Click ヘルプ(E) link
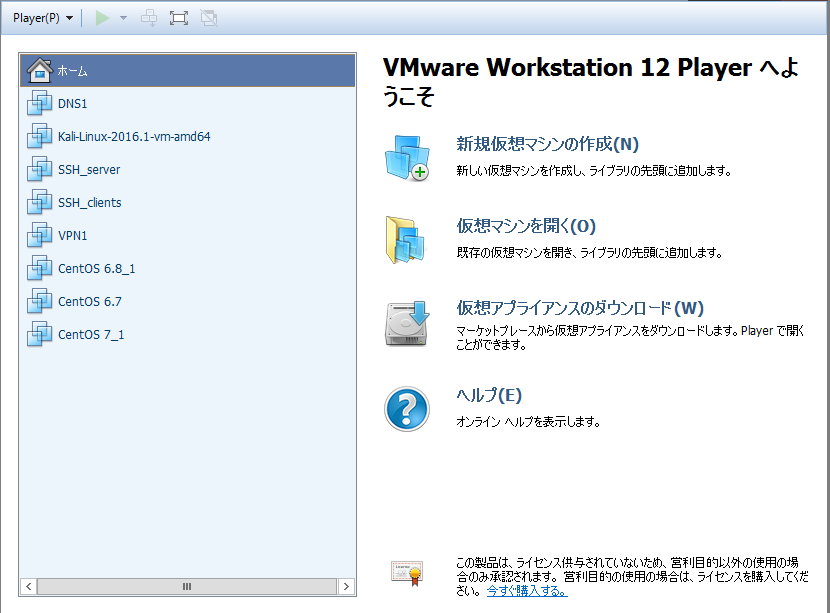The width and height of the screenshot is (830, 613). click(x=489, y=395)
